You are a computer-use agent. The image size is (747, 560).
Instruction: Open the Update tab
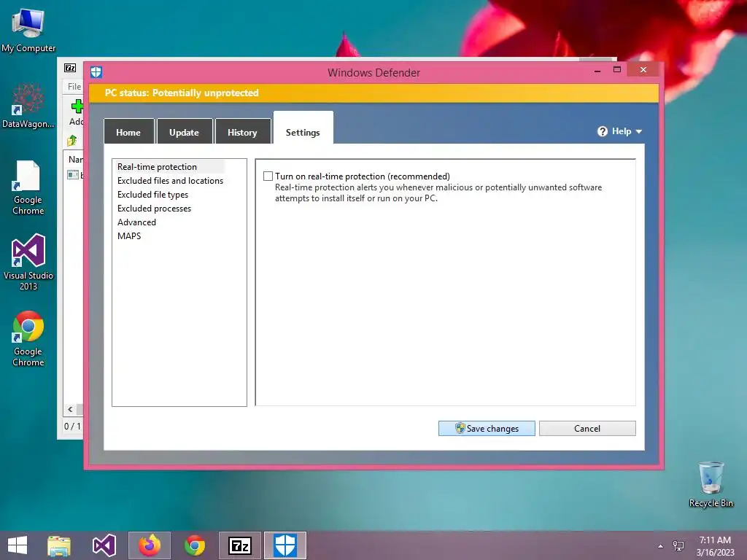[x=185, y=132]
